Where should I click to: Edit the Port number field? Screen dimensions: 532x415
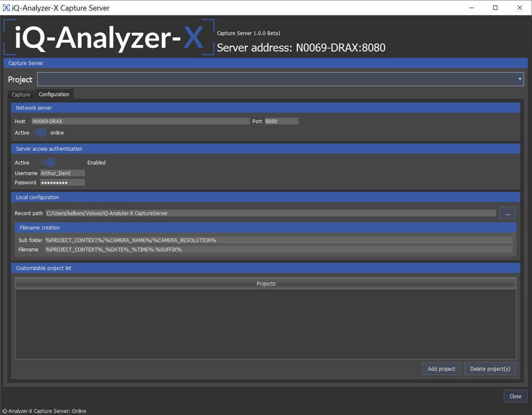(x=281, y=121)
